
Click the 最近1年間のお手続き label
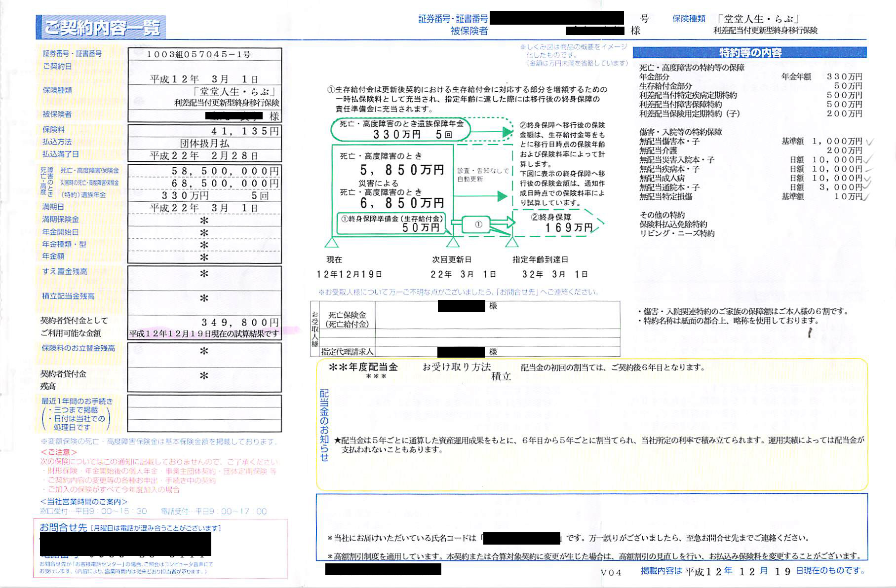click(77, 401)
